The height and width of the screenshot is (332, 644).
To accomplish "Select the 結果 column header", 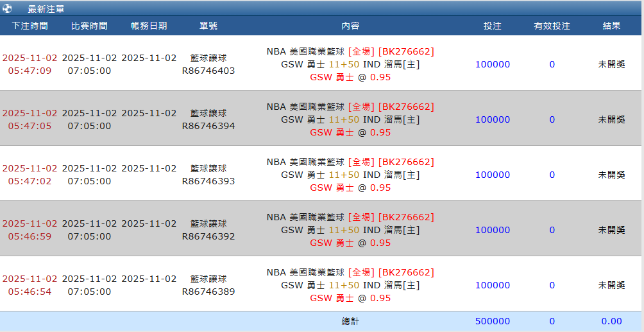I will click(611, 26).
